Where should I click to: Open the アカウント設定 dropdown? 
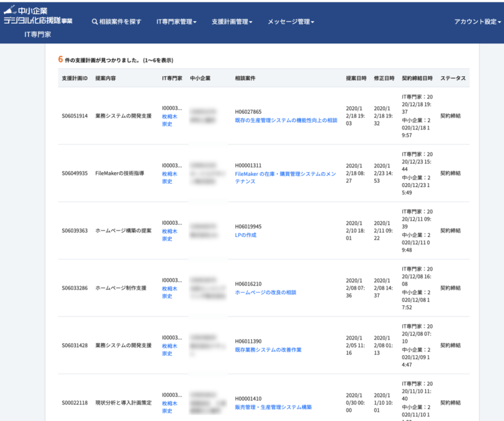click(x=478, y=22)
